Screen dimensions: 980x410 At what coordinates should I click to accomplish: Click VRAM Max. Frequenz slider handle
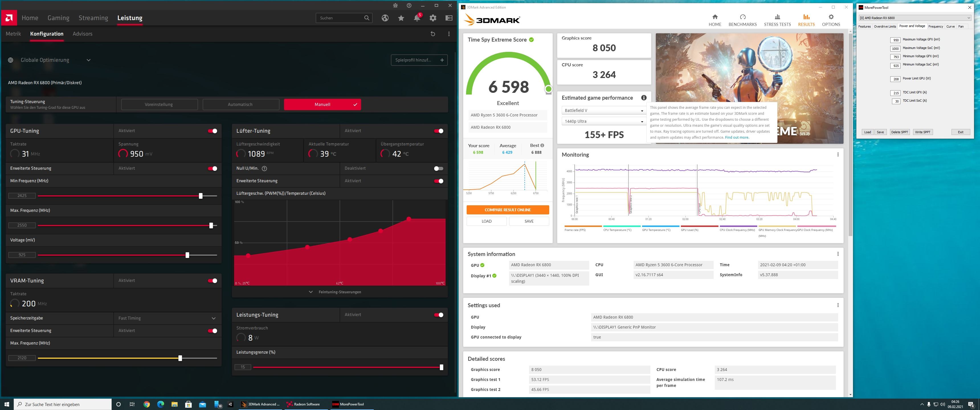pyautogui.click(x=180, y=358)
